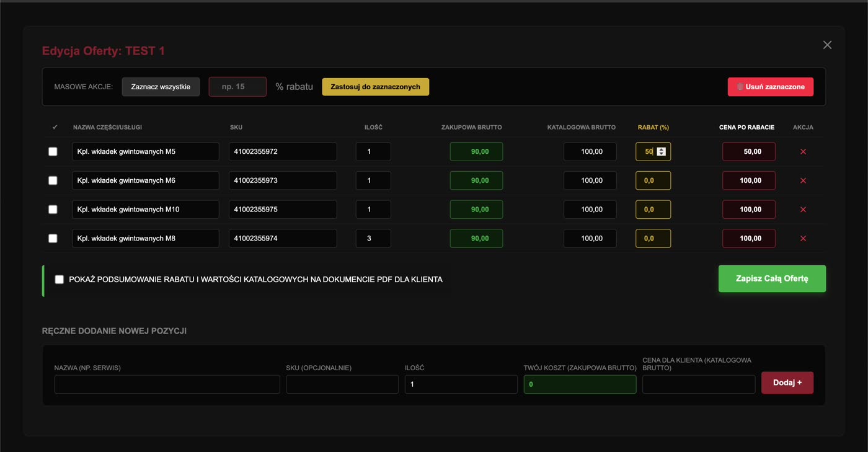Click the SKU field 41002355975
Image resolution: width=868 pixels, height=452 pixels.
tap(283, 210)
